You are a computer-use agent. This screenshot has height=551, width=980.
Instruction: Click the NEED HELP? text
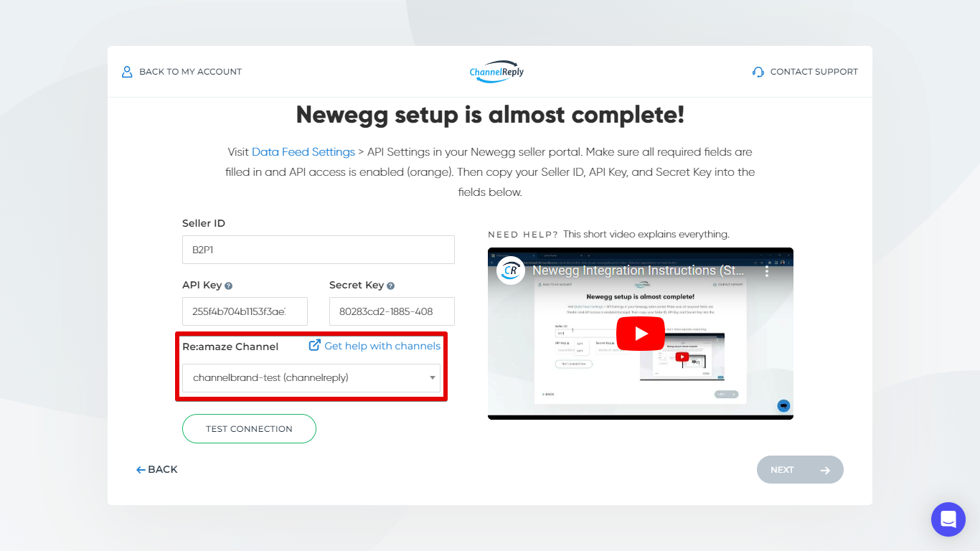pos(523,235)
